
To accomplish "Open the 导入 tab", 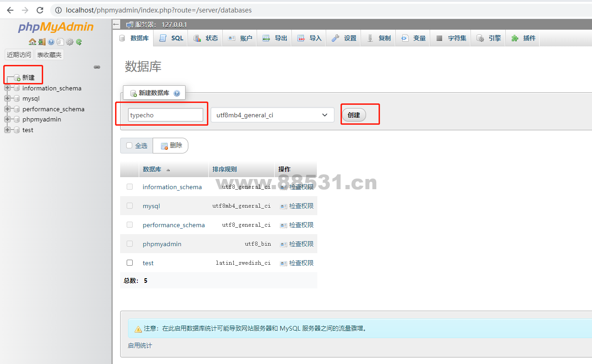I will pos(309,38).
